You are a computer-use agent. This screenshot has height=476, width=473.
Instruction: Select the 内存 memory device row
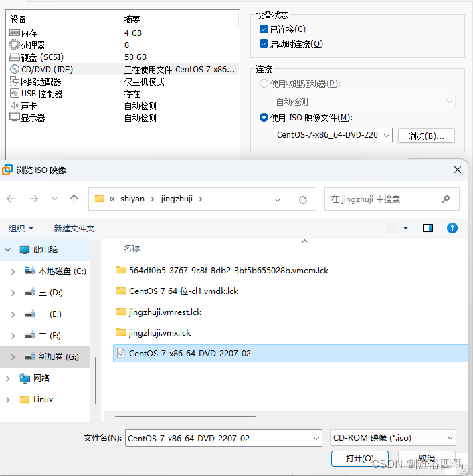(x=123, y=33)
